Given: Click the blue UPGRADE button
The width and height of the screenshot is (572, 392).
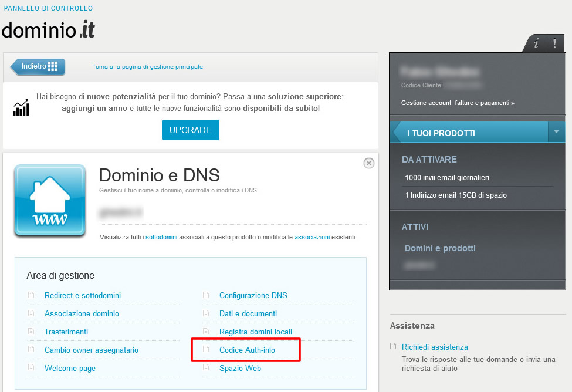Looking at the screenshot, I should 191,130.
